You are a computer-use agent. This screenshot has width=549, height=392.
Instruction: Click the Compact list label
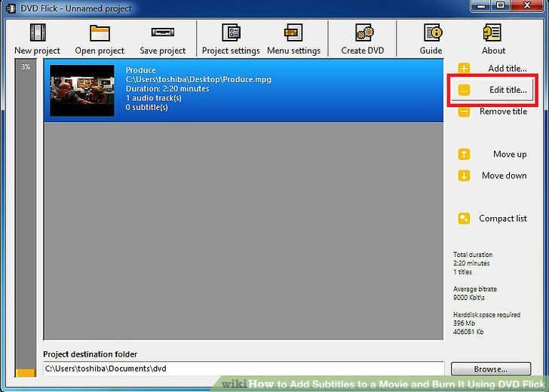coord(503,219)
